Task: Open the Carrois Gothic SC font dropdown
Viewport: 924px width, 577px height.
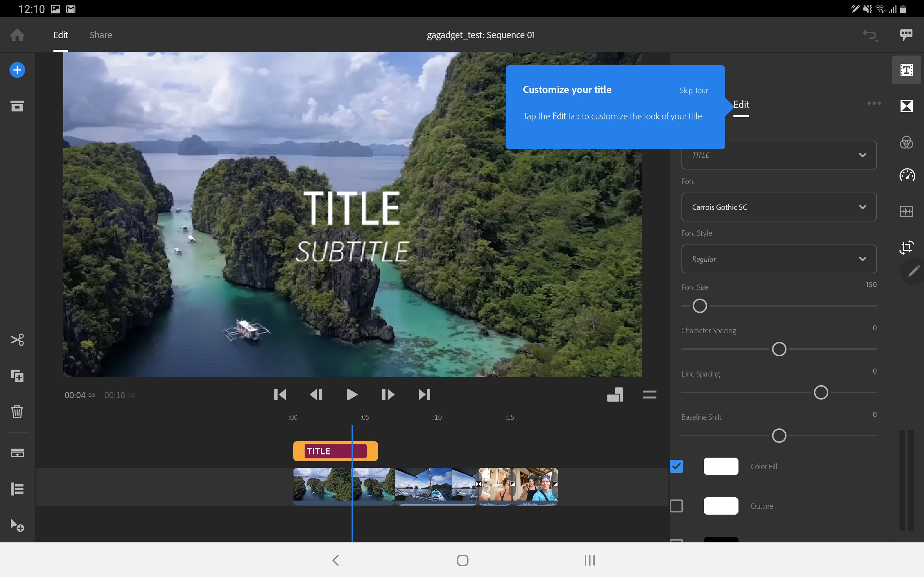Action: tap(779, 207)
